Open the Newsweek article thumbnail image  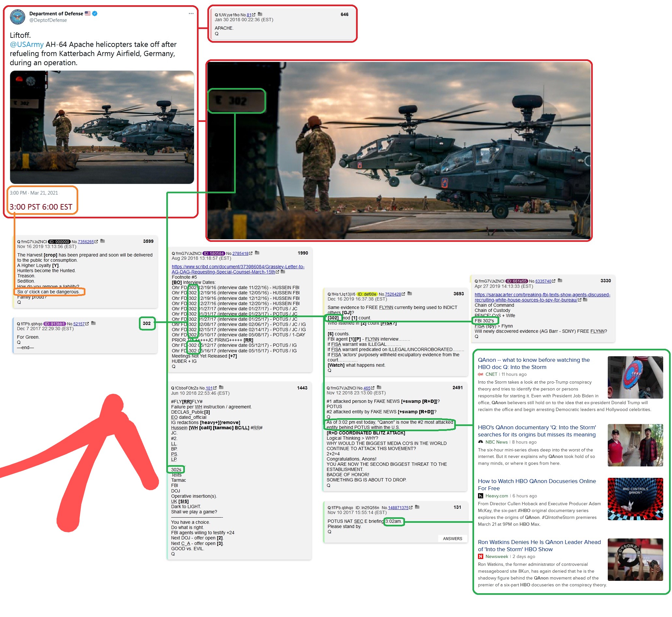coord(635,560)
